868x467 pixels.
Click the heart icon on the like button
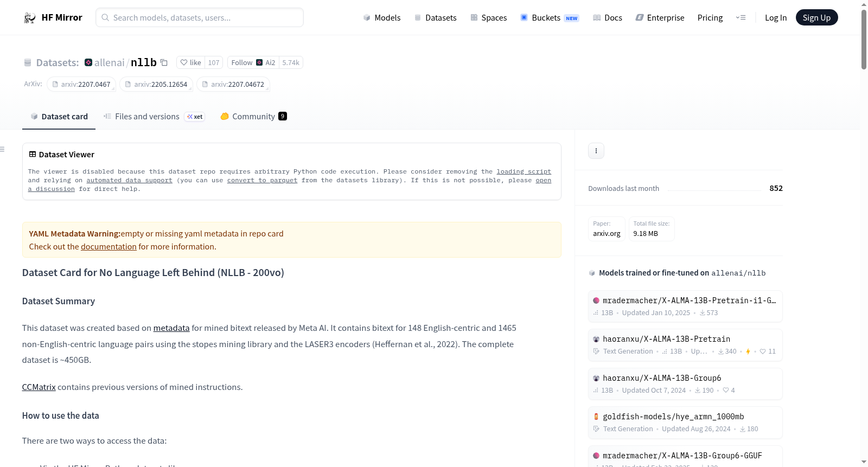[184, 62]
